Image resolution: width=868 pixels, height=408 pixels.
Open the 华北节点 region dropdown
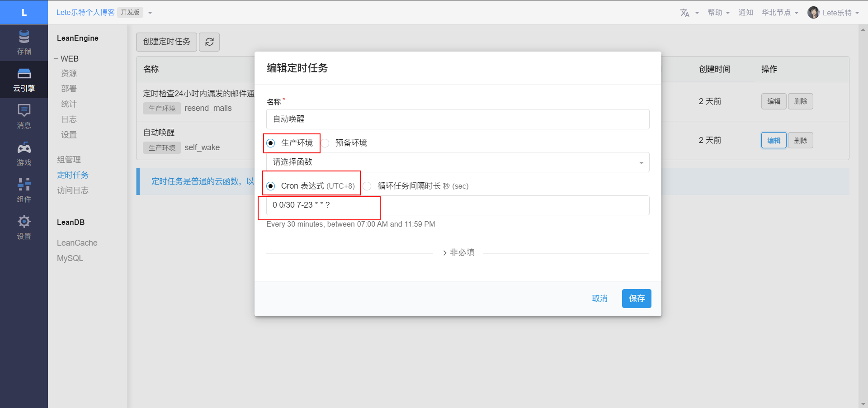coord(780,13)
